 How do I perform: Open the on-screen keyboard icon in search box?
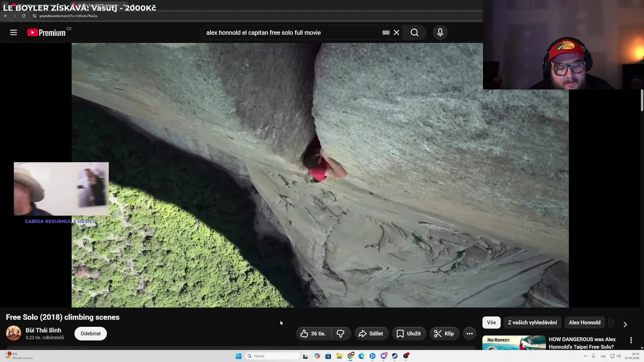pyautogui.click(x=386, y=33)
